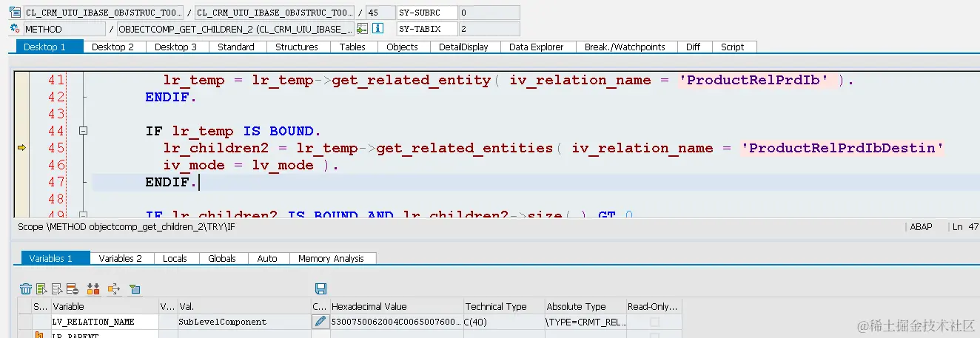Click the SY-TABIX field
The image size is (980, 338).
pos(426,29)
